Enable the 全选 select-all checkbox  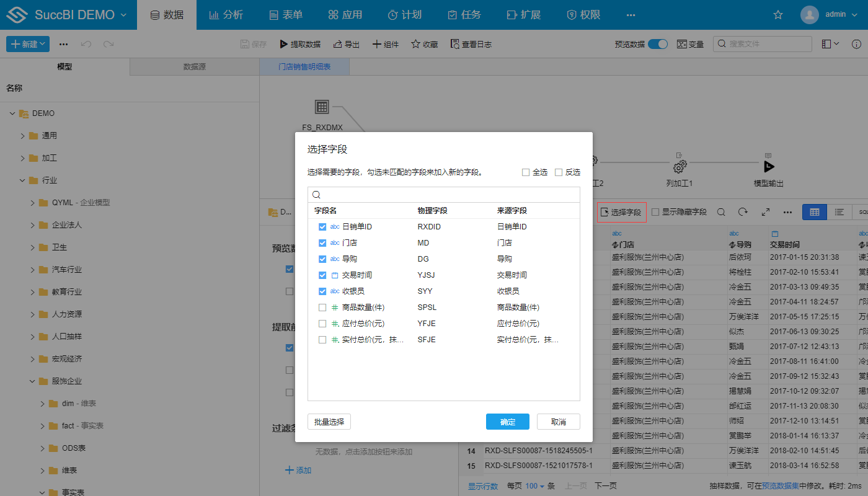(x=526, y=172)
